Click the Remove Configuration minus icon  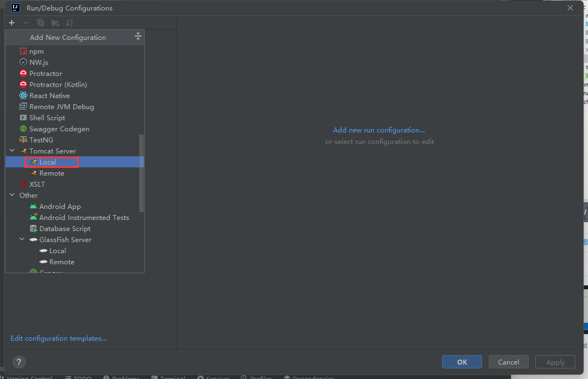[x=26, y=23]
